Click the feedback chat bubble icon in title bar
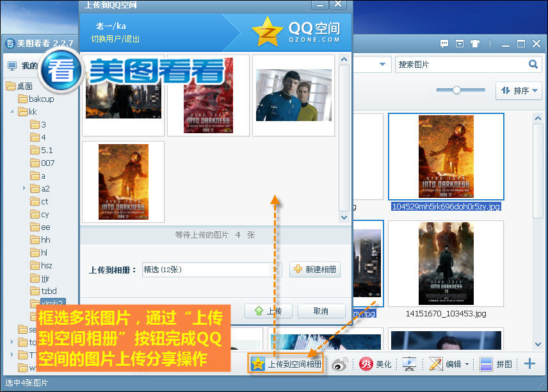The image size is (548, 392). [444, 44]
